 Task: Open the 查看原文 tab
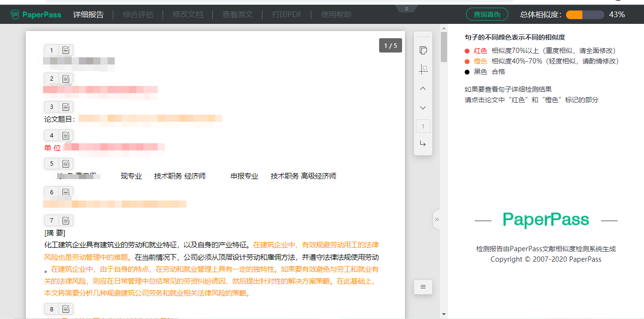tap(238, 14)
